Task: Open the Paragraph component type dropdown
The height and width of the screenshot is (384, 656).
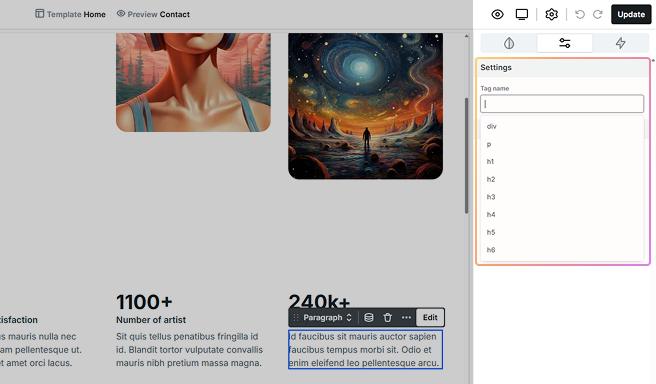Action: [327, 317]
